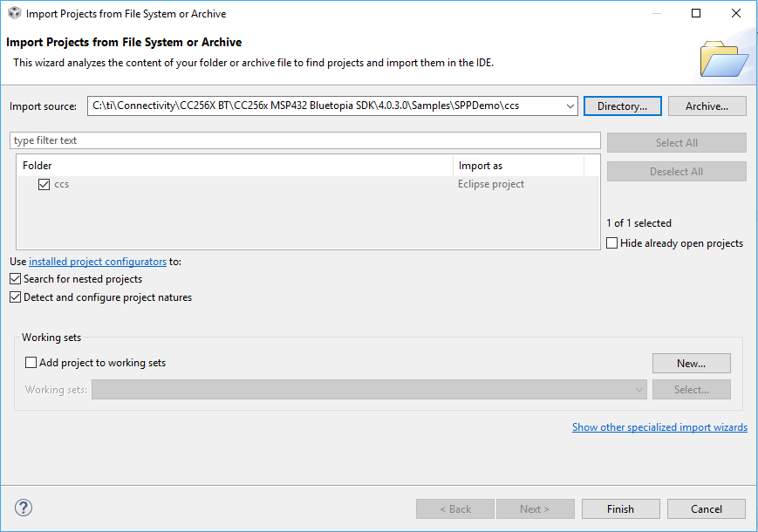The image size is (758, 532).
Task: Select the Import as column header
Action: pos(519,166)
